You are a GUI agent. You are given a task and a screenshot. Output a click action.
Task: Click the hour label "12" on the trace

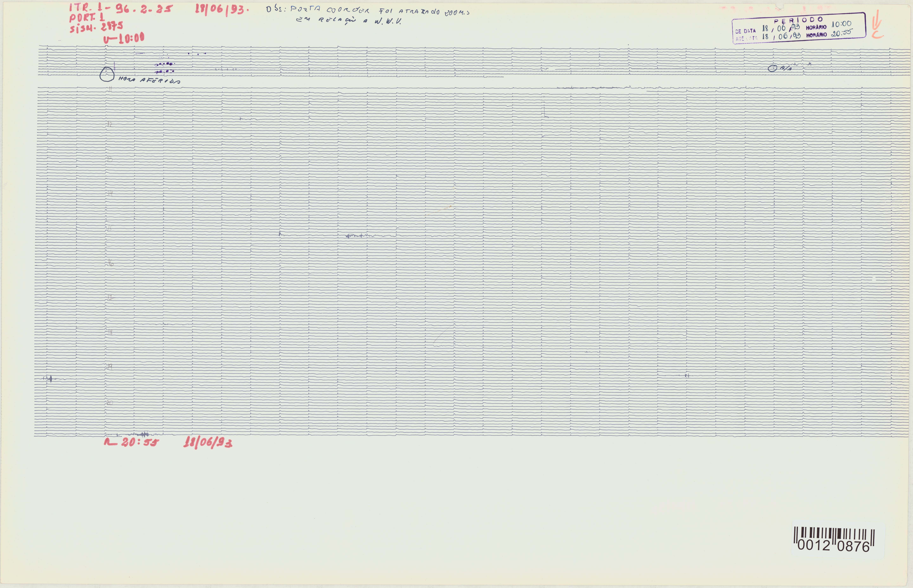coord(109,124)
